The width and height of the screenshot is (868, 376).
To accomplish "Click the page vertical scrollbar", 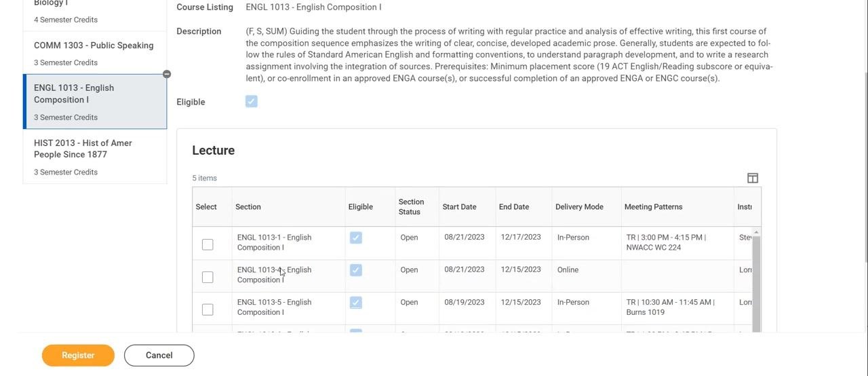I will coord(865,166).
